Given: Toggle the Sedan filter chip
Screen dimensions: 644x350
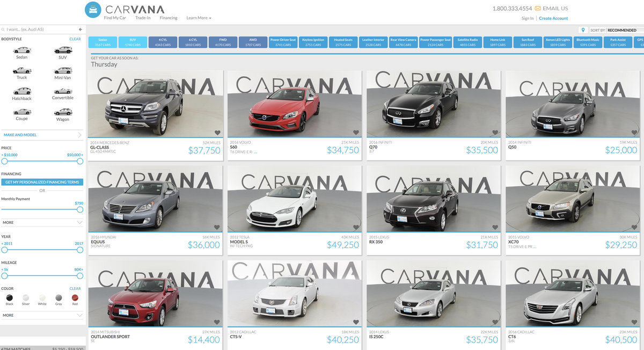Looking at the screenshot, I should [102, 42].
